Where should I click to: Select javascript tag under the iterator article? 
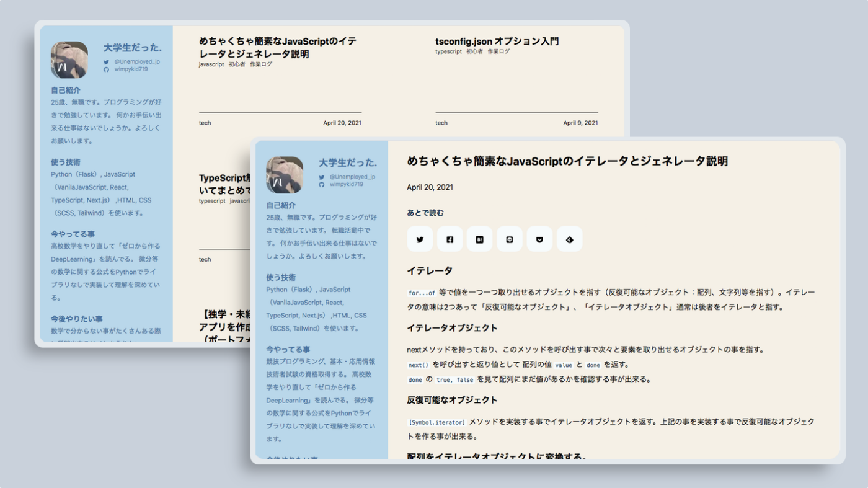tap(211, 64)
